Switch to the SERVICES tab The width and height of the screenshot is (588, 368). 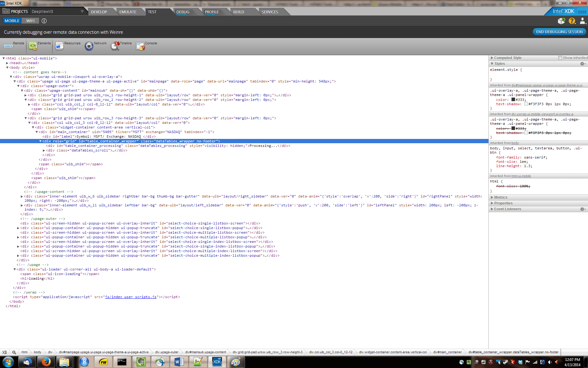(x=270, y=12)
